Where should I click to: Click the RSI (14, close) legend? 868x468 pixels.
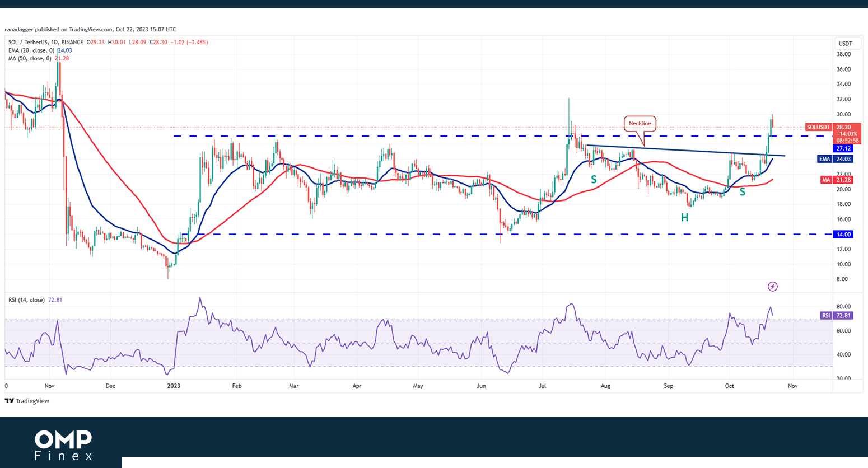(x=26, y=300)
